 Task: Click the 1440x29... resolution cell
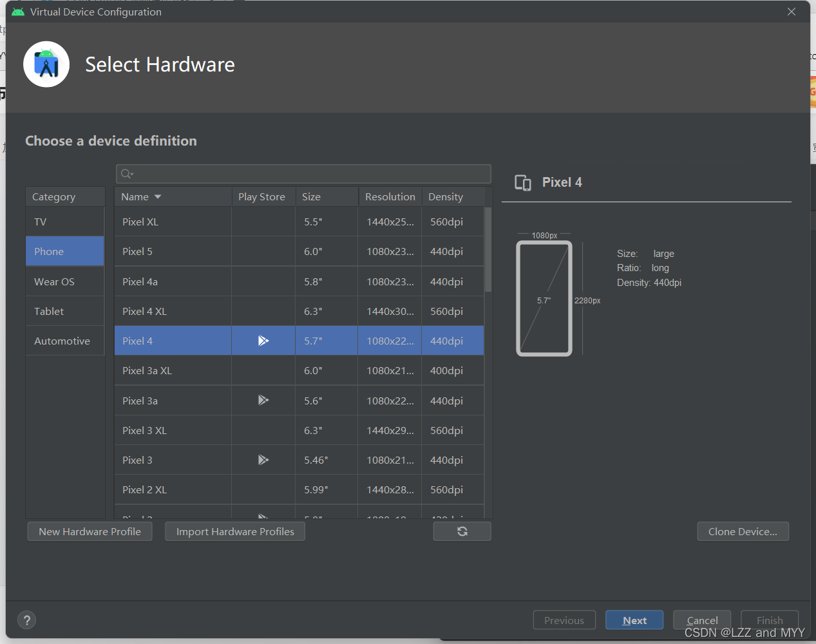pyautogui.click(x=390, y=430)
